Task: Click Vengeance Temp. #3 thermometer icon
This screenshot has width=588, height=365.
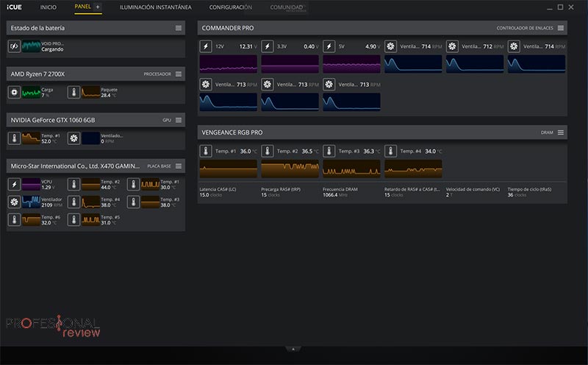Action: 329,151
